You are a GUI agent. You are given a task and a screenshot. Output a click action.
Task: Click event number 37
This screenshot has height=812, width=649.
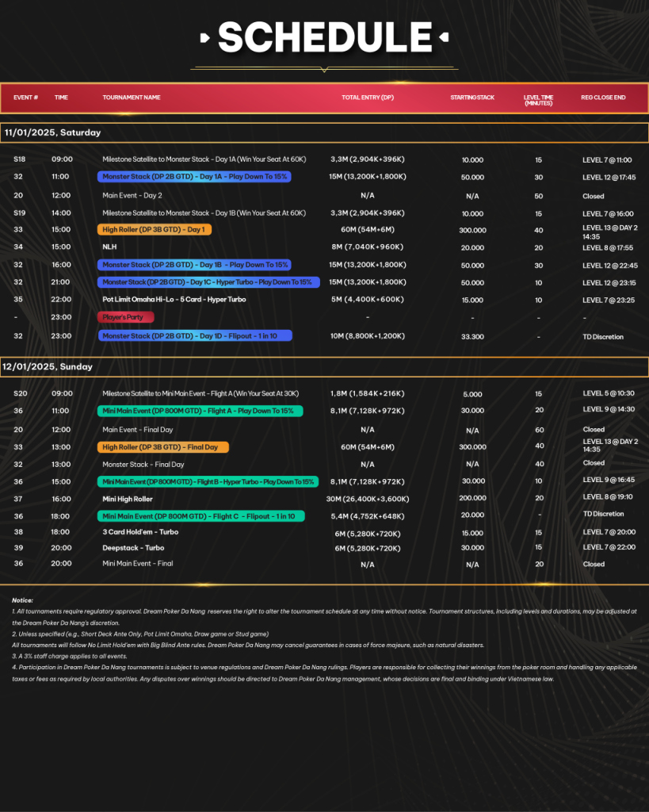point(18,500)
